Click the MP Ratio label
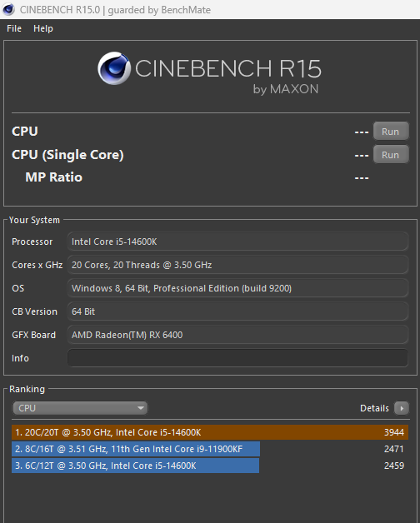Screen dimensions: 420x523 point(54,177)
